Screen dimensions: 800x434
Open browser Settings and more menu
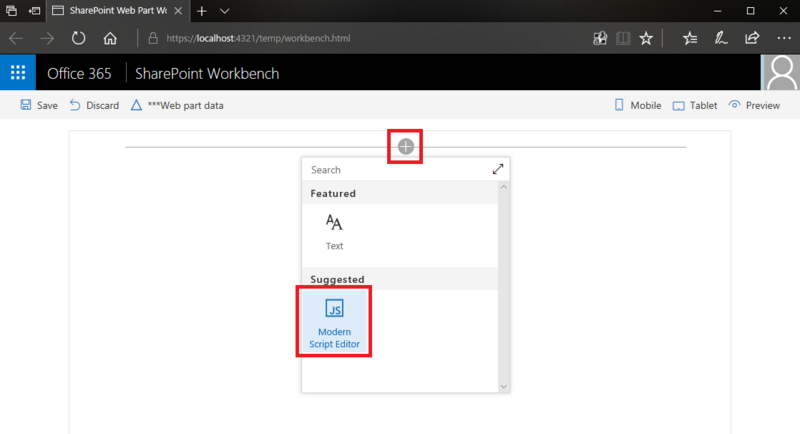point(784,38)
